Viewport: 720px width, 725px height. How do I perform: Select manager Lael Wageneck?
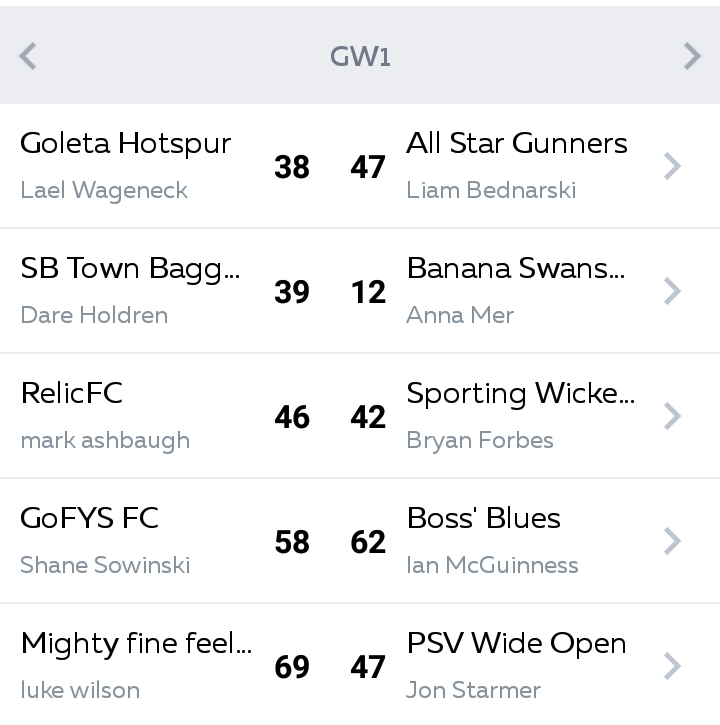click(x=104, y=190)
